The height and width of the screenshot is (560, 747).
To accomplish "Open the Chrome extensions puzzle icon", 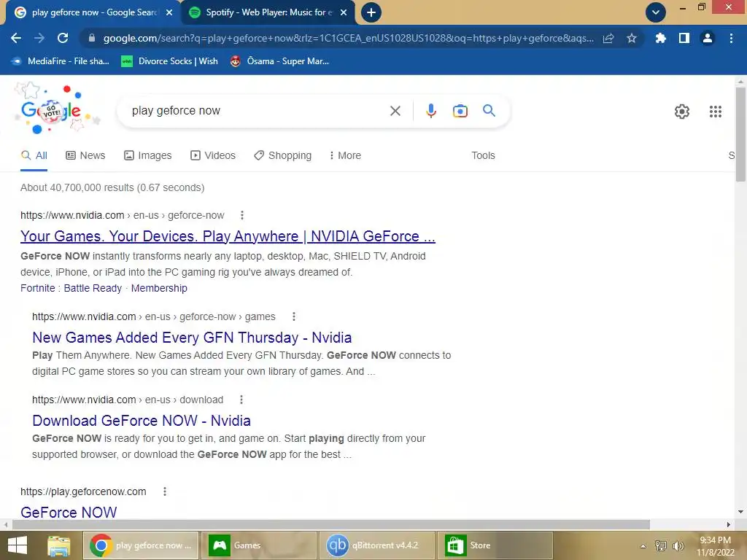I will [x=660, y=38].
